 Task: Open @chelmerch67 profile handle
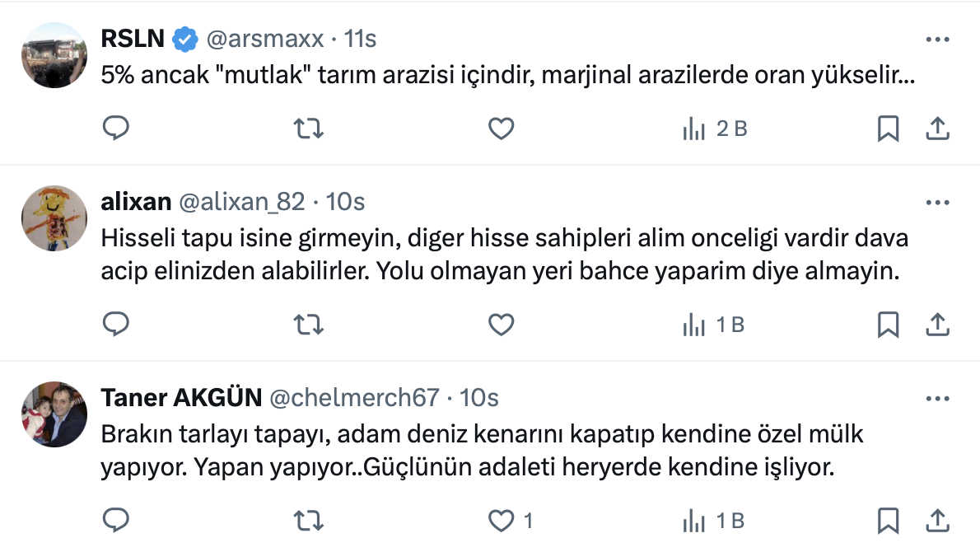pyautogui.click(x=354, y=398)
